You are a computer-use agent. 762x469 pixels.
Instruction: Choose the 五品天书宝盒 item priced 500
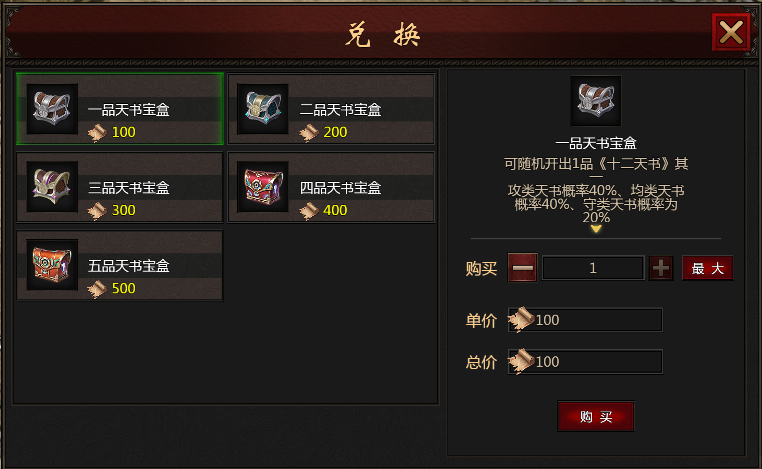[x=120, y=265]
